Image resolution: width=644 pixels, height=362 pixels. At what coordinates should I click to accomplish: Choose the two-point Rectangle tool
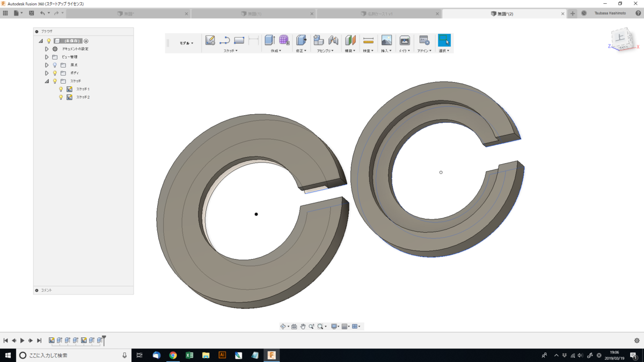pos(239,40)
